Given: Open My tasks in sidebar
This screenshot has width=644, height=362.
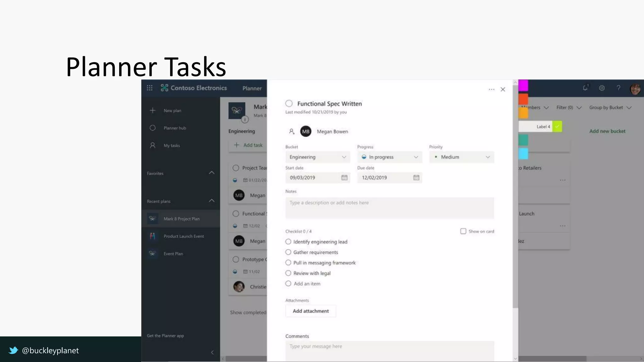Looking at the screenshot, I should point(172,145).
